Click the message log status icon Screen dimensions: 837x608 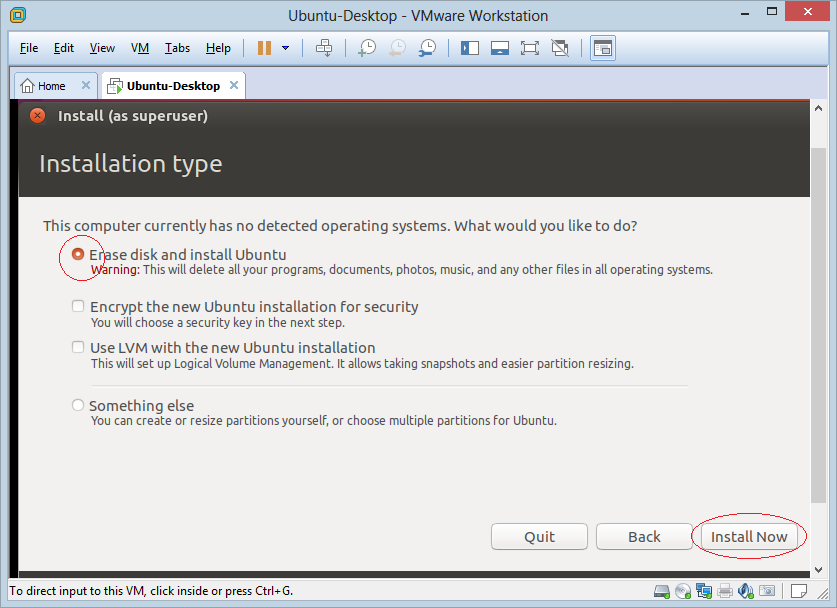point(799,591)
